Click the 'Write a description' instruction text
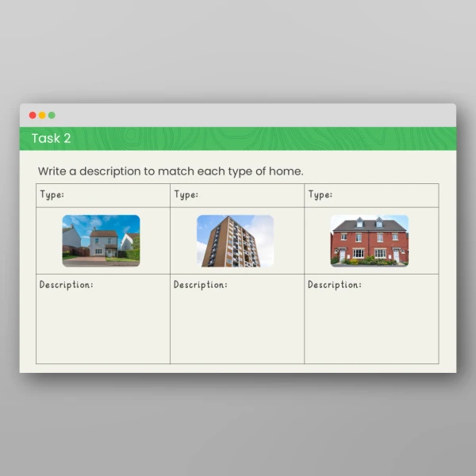Viewport: 476px width, 476px height. pyautogui.click(x=171, y=171)
